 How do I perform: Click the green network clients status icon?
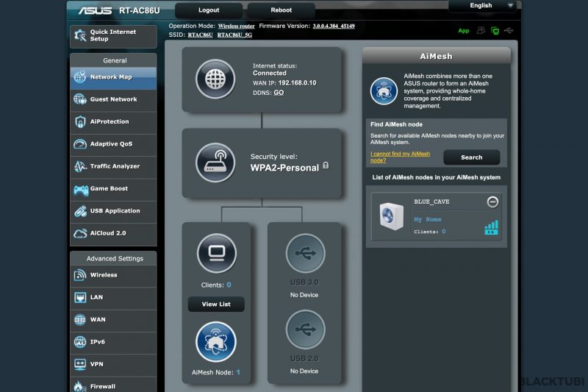click(495, 31)
